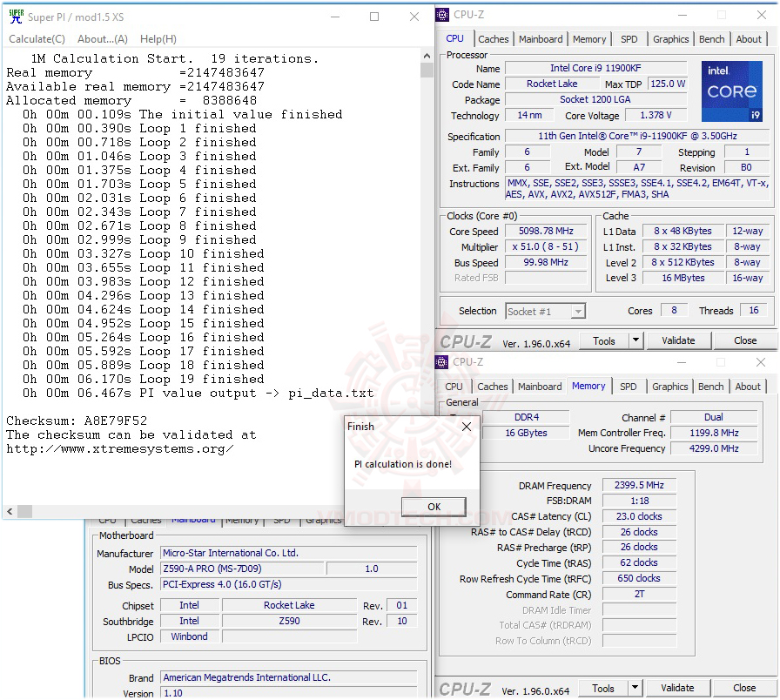Select Caches tab in lower CPU-Z Memory window

point(493,387)
